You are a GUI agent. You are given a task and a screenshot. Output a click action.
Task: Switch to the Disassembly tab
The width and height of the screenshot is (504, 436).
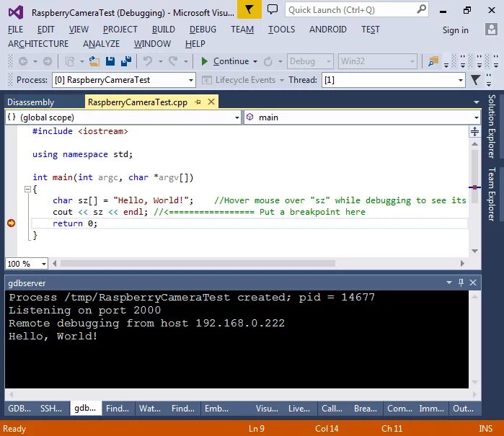(31, 102)
